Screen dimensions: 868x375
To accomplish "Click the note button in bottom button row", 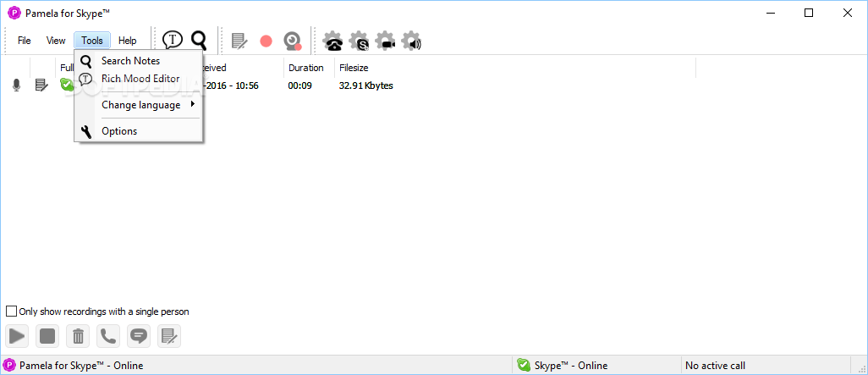I will coord(169,336).
